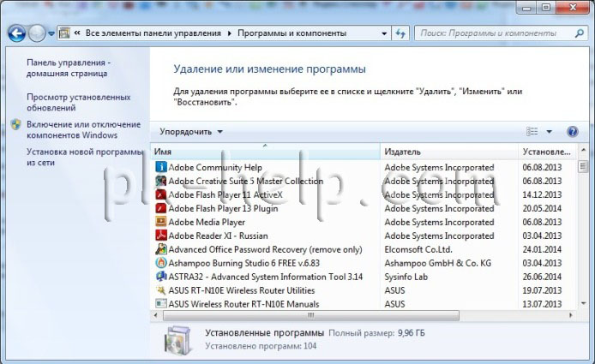Expand the arrow after 'Все элементы панели управления'
The image size is (595, 364).
pos(229,33)
